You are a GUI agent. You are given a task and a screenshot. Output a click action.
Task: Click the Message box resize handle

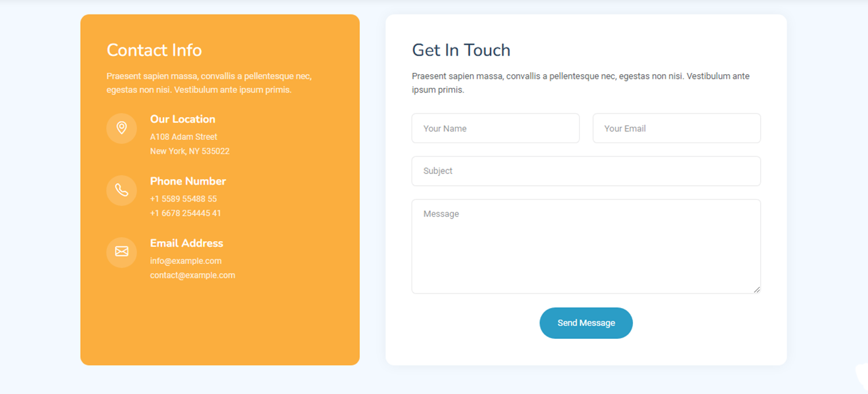point(757,289)
